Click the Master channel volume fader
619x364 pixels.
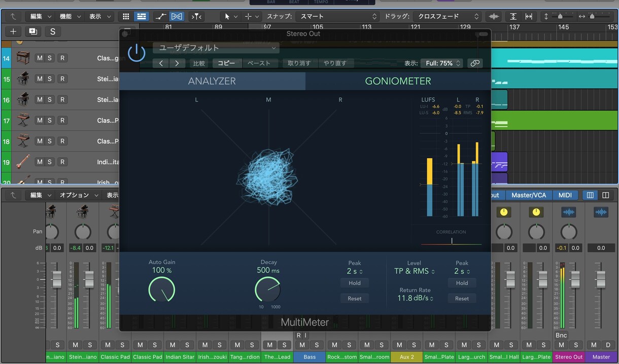click(601, 279)
